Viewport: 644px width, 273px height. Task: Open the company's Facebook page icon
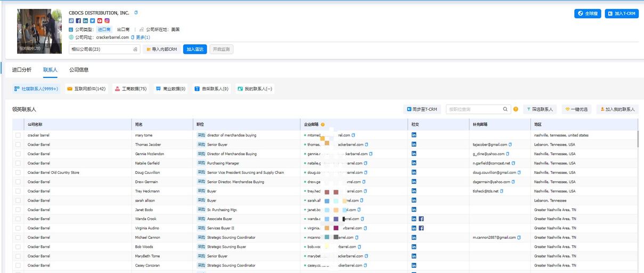78,21
